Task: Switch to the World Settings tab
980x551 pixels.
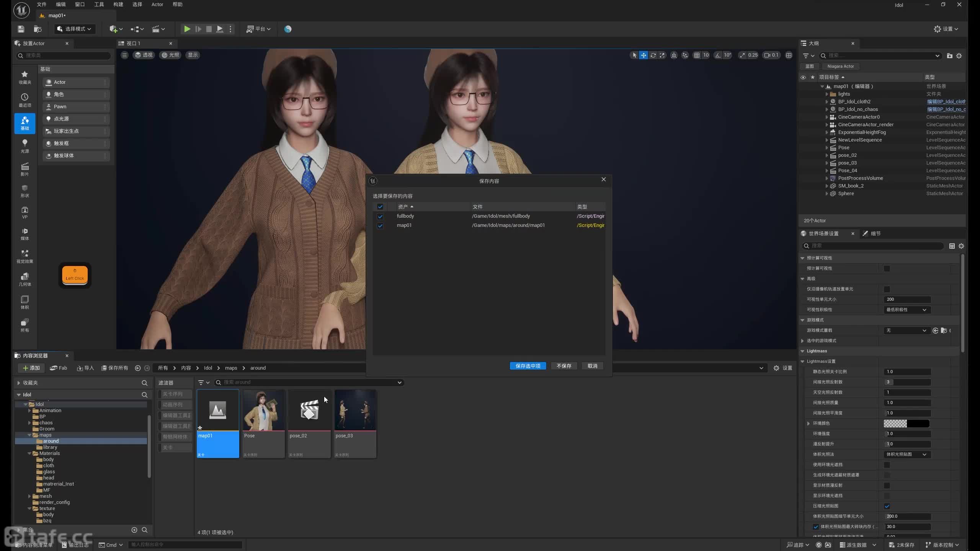Action: tap(824, 234)
